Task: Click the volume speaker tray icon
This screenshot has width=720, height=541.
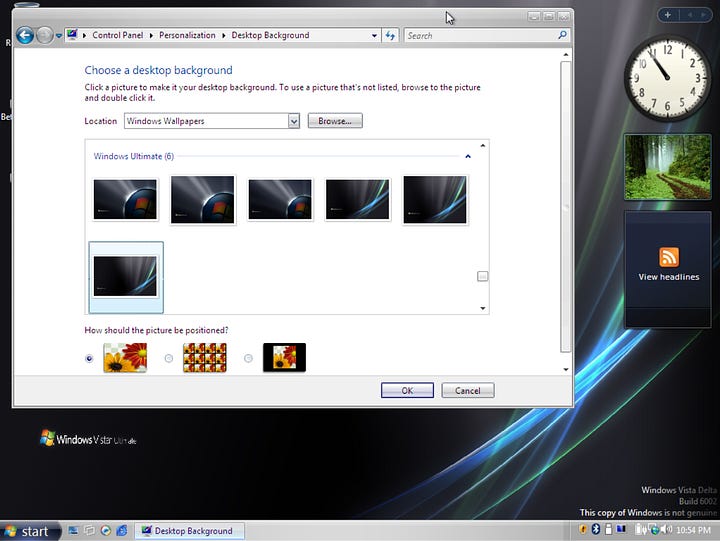Action: [x=667, y=530]
